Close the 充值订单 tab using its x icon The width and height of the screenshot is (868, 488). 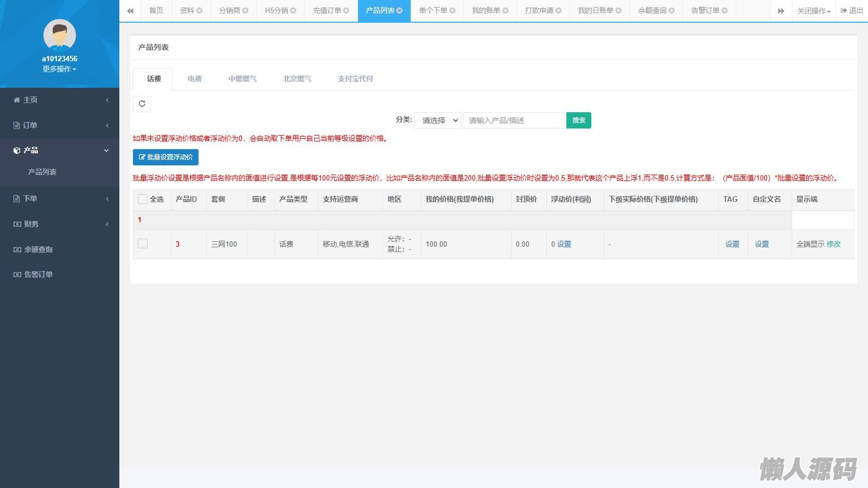[347, 10]
